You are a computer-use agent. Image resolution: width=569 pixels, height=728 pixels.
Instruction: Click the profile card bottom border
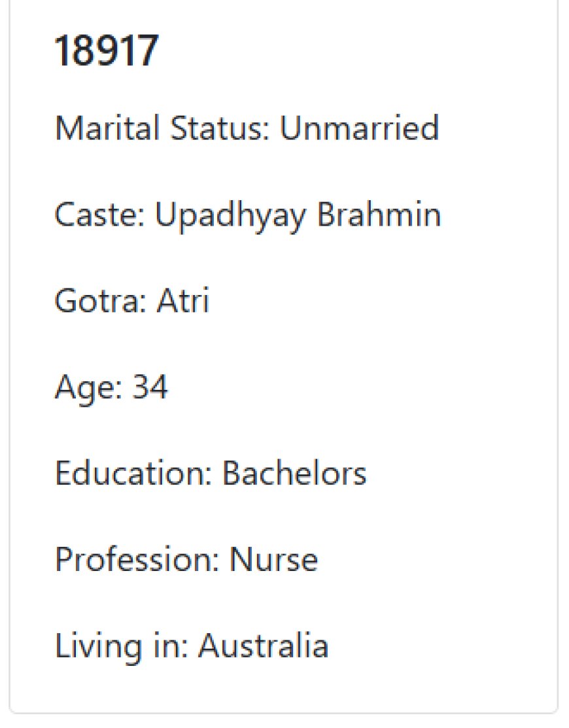[284, 712]
